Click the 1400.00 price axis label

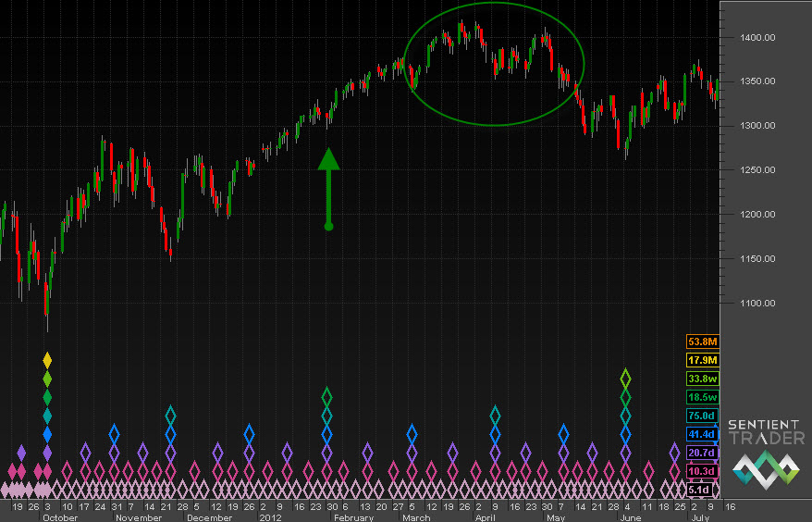tap(756, 37)
